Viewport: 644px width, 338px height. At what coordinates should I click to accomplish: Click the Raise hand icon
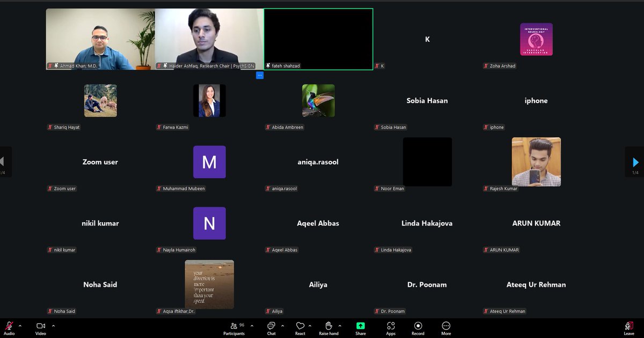click(x=328, y=326)
